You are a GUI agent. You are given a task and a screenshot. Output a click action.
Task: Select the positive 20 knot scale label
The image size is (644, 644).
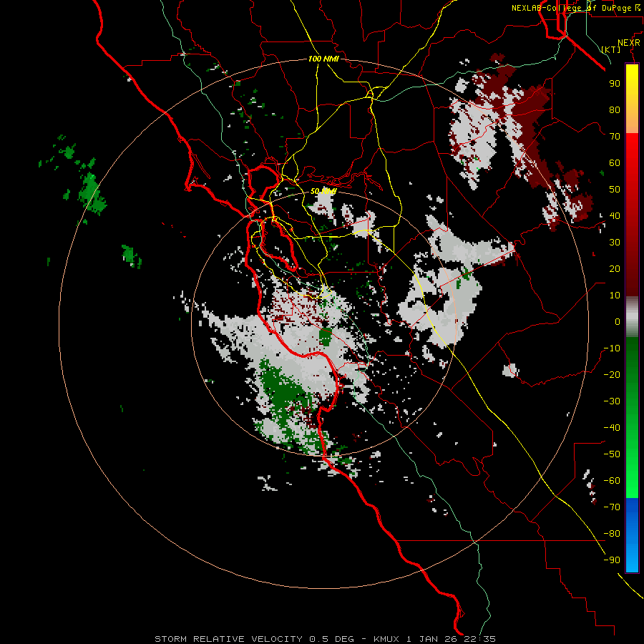pos(615,268)
